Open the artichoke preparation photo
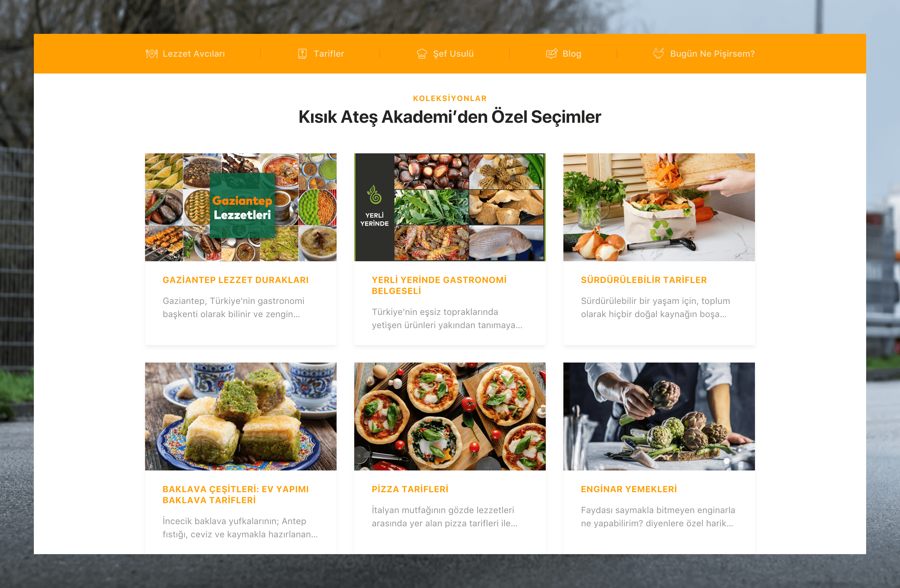The width and height of the screenshot is (900, 588). click(659, 416)
